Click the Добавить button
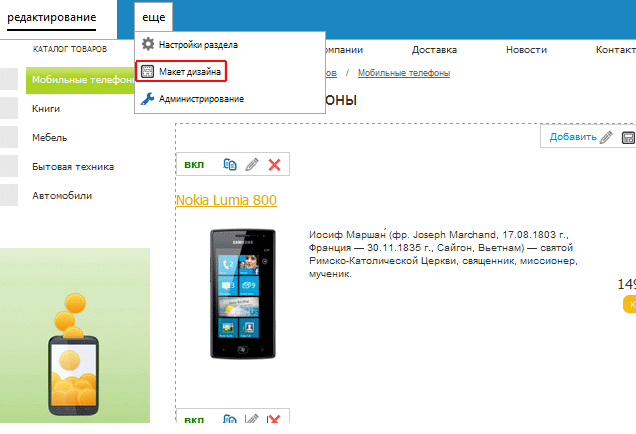Viewport: 636px width, 434px height. coord(572,138)
